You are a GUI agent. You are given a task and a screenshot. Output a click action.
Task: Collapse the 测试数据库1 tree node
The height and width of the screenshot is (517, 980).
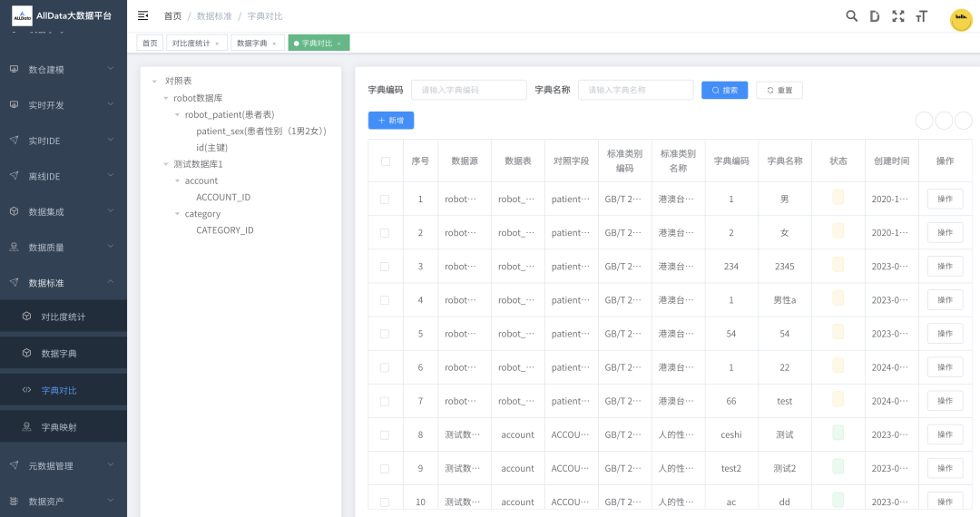coord(166,164)
